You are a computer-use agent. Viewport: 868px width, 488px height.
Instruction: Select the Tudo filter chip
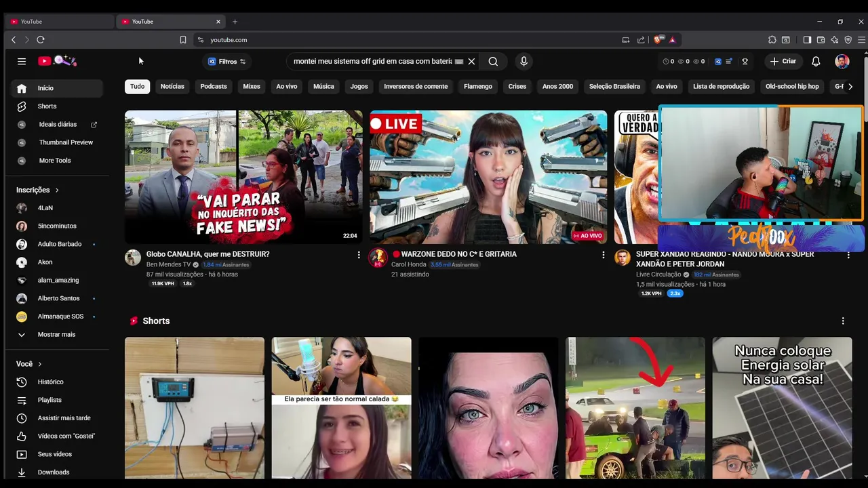[137, 87]
